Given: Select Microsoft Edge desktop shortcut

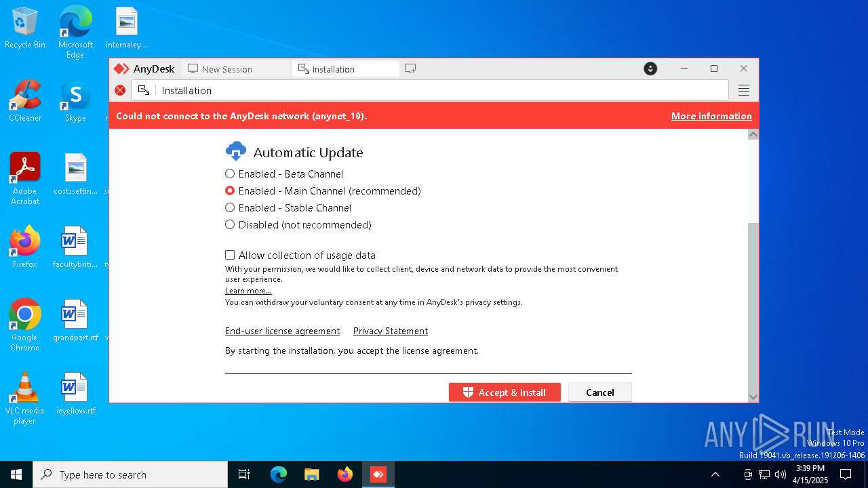Looking at the screenshot, I should coord(75,32).
